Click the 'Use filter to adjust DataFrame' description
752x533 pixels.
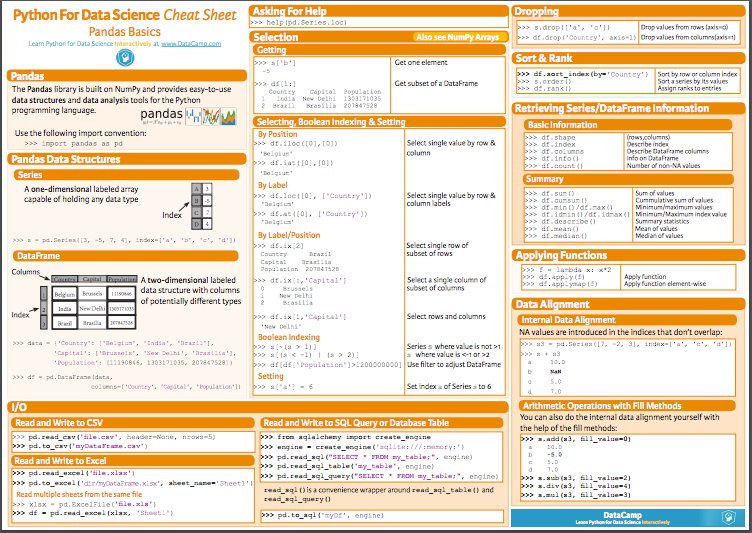coord(454,365)
